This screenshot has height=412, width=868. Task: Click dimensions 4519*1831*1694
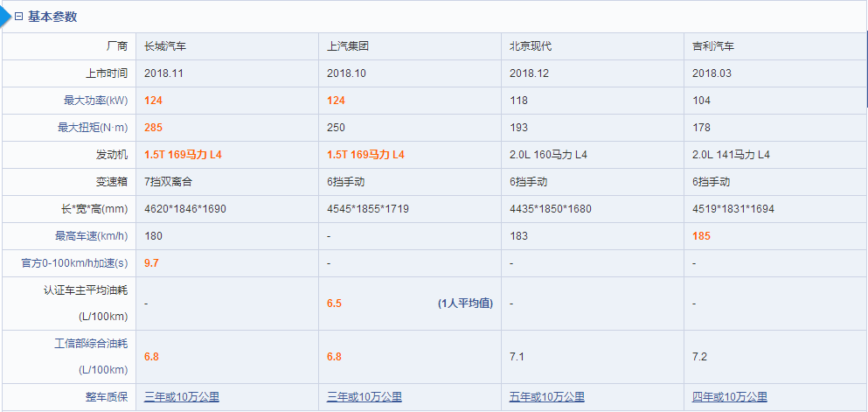(x=733, y=209)
